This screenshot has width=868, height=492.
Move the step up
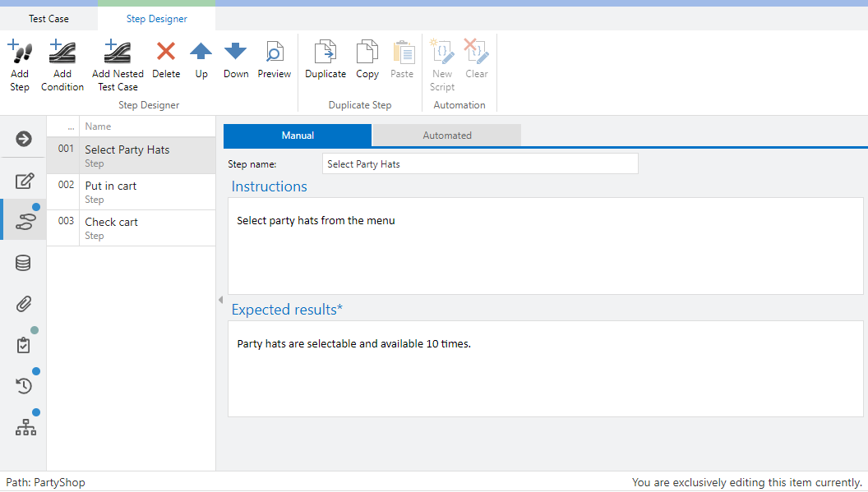tap(201, 53)
